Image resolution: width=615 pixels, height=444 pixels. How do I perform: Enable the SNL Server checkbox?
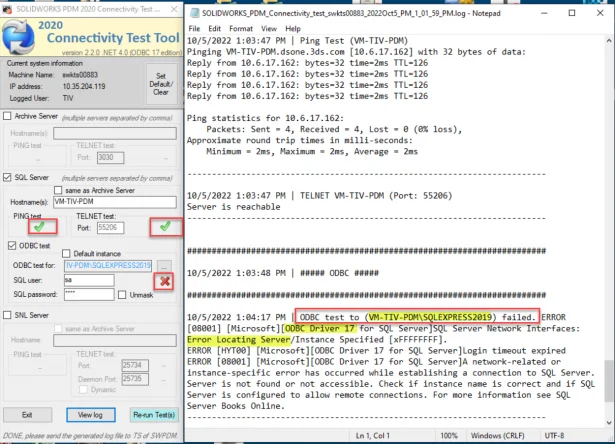[8, 314]
